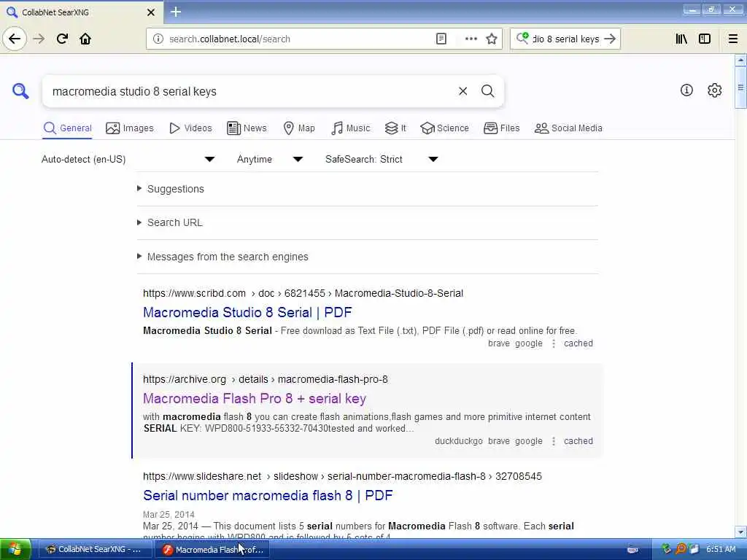Open the browser hamburger menu

pyautogui.click(x=733, y=39)
